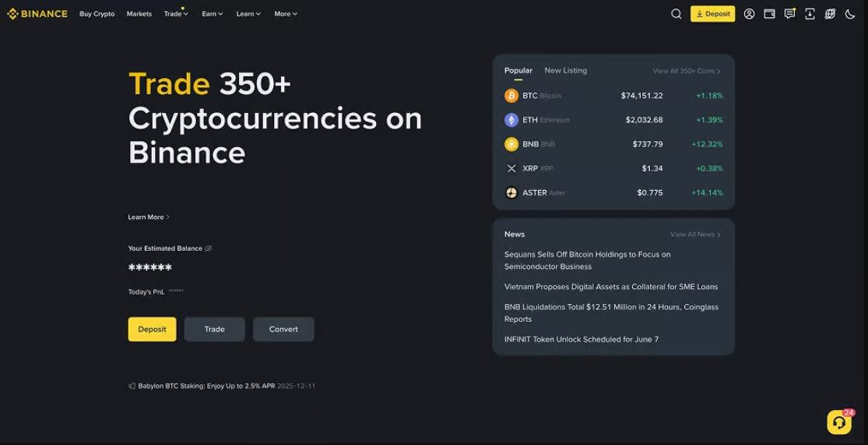Open Markets in navigation
This screenshot has width=868, height=445.
coord(139,14)
